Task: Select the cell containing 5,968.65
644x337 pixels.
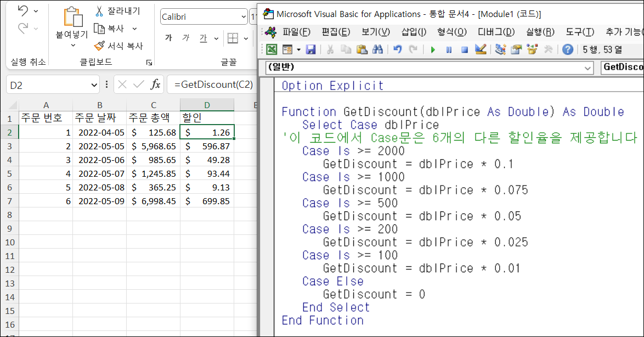Action: point(153,147)
